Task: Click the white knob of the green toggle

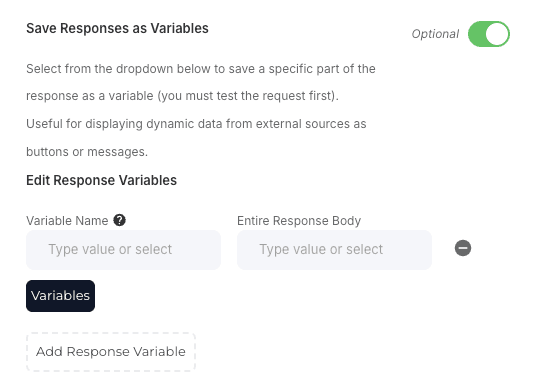Action: pos(497,34)
